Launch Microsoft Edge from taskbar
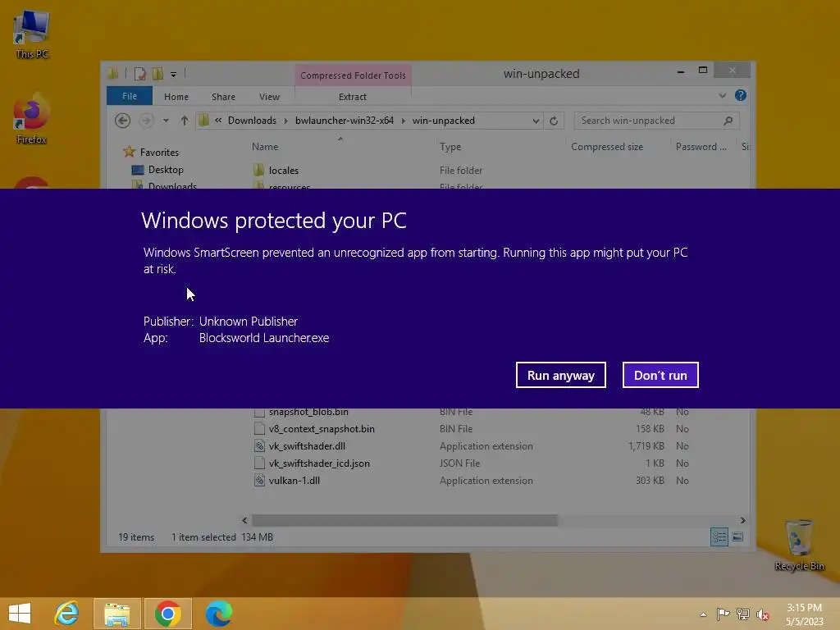This screenshot has width=840, height=630. tap(218, 614)
